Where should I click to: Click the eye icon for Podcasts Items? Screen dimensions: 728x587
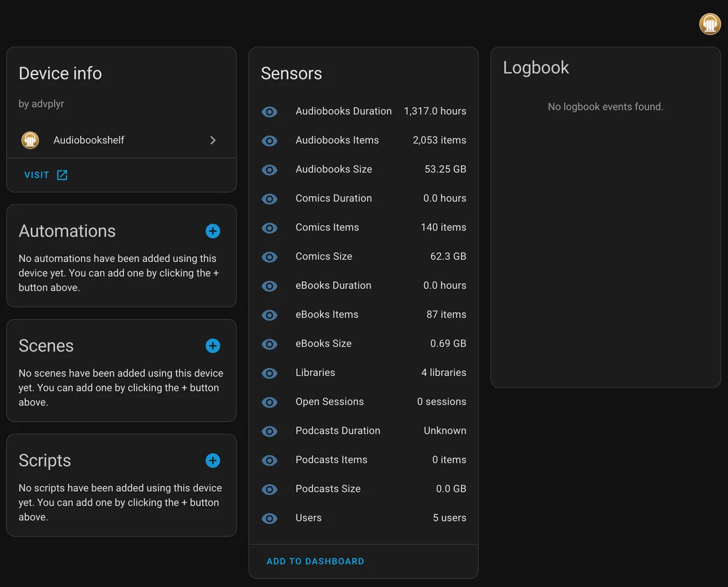pyautogui.click(x=269, y=461)
